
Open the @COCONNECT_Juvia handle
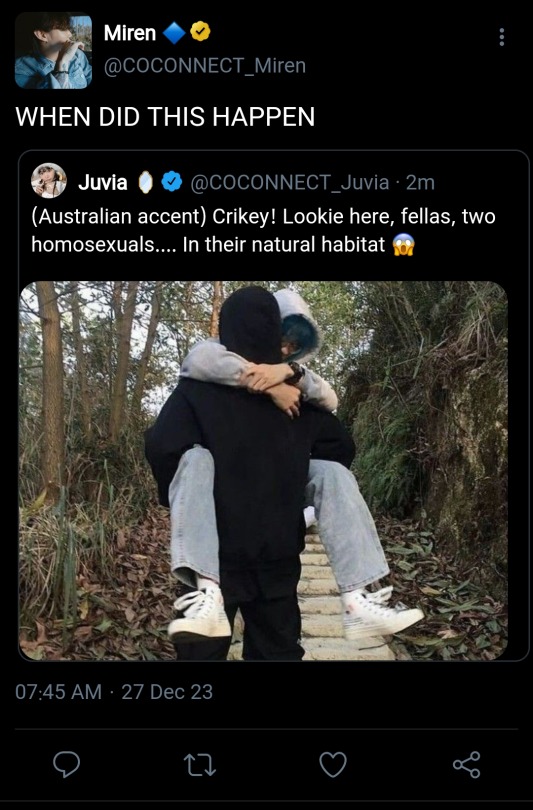pyautogui.click(x=290, y=182)
